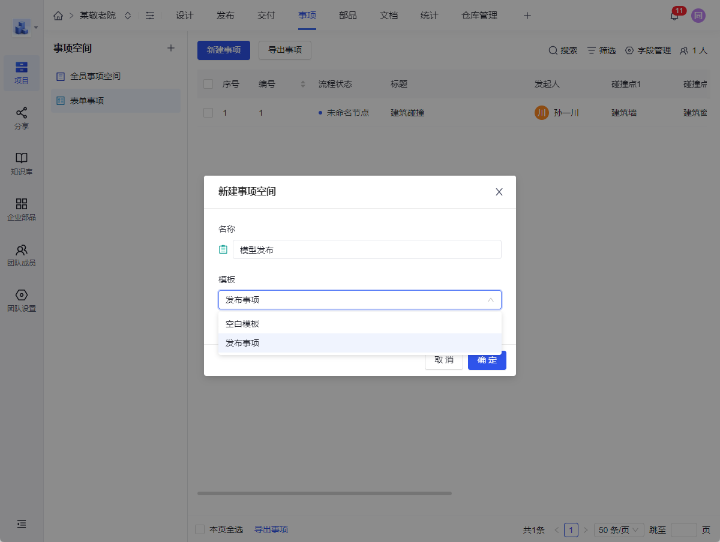Screen dimensions: 720x542
Task: Click the 取消 cancel button
Action: tap(444, 360)
